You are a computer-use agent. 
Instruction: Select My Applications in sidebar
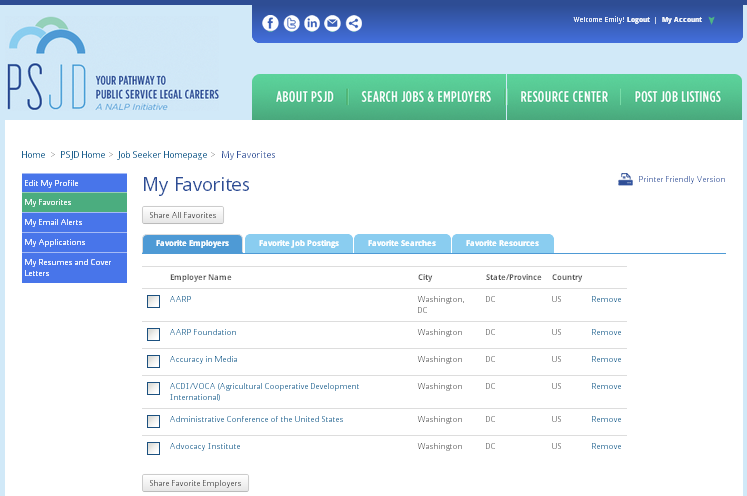point(74,243)
